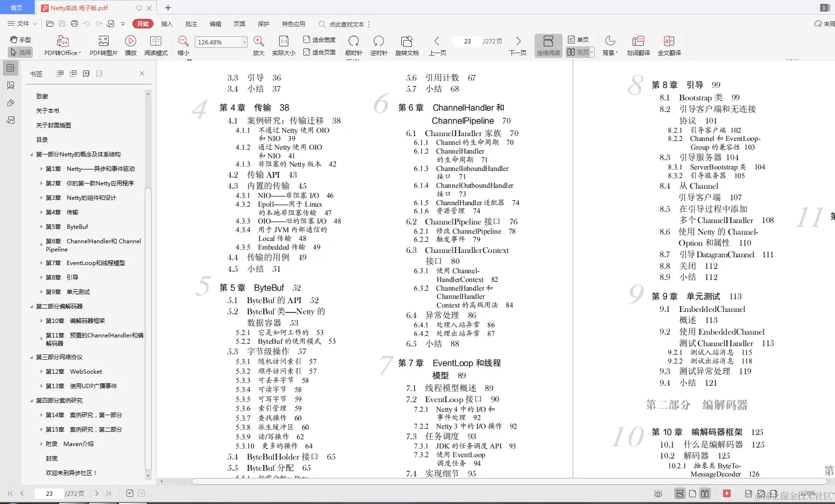Open the quick access toolbar customize dropdown

123,24
